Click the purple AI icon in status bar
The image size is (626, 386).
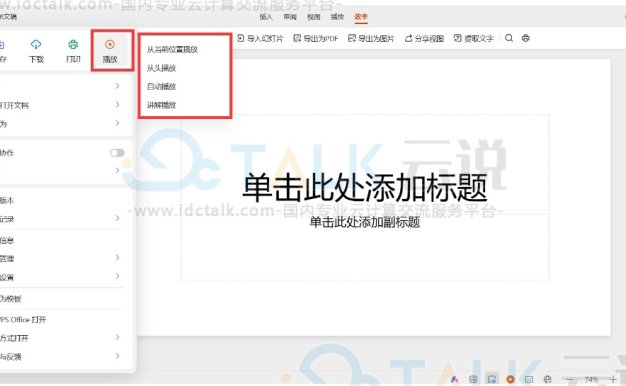[454, 379]
